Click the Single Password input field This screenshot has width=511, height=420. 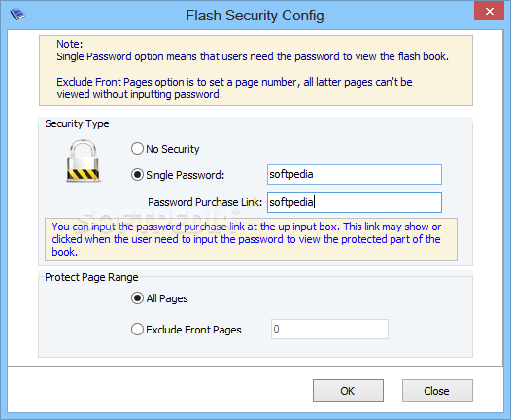pos(355,174)
